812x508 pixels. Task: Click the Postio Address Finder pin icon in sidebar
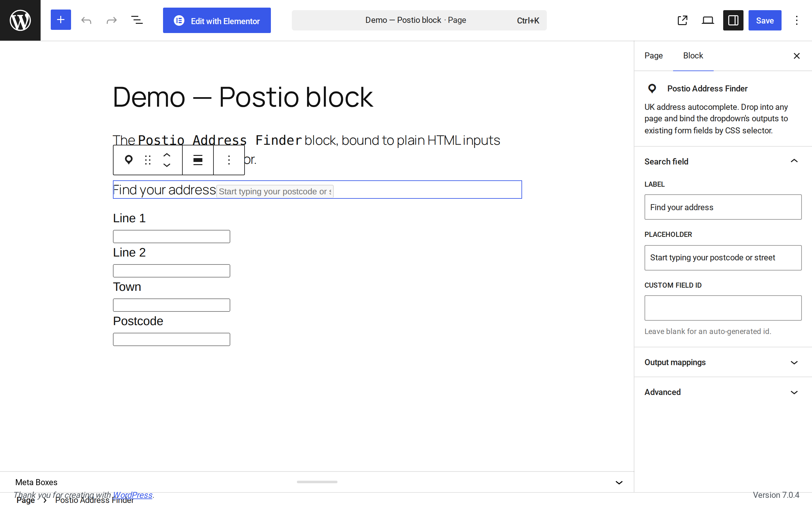(652, 88)
